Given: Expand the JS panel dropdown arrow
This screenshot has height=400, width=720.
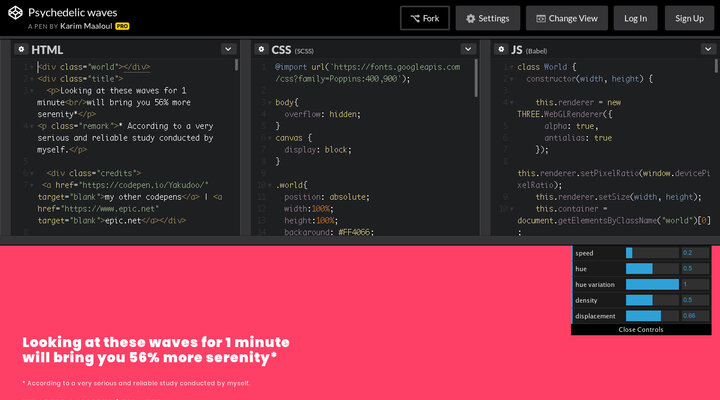Looking at the screenshot, I should pos(706,49).
